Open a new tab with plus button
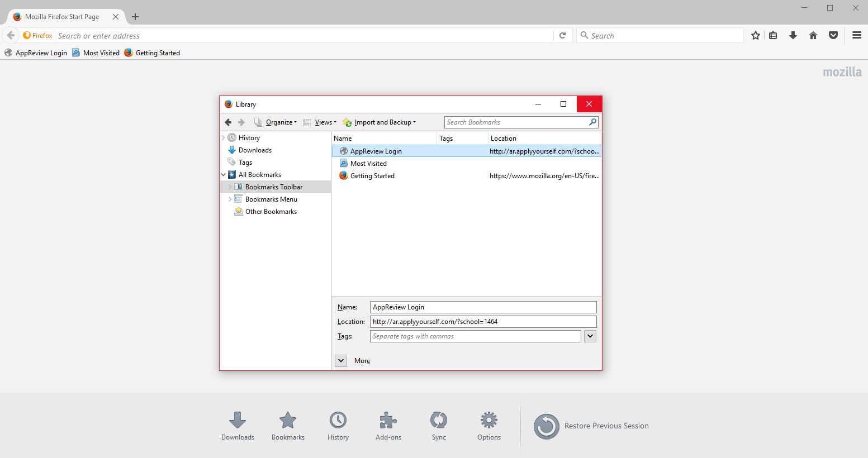Image resolution: width=868 pixels, height=458 pixels. click(x=135, y=17)
